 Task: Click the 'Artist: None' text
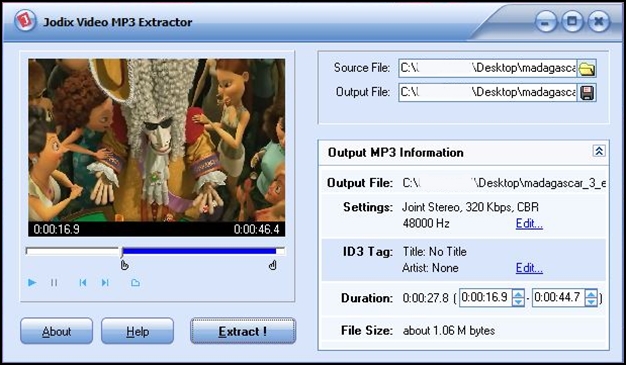tap(430, 268)
